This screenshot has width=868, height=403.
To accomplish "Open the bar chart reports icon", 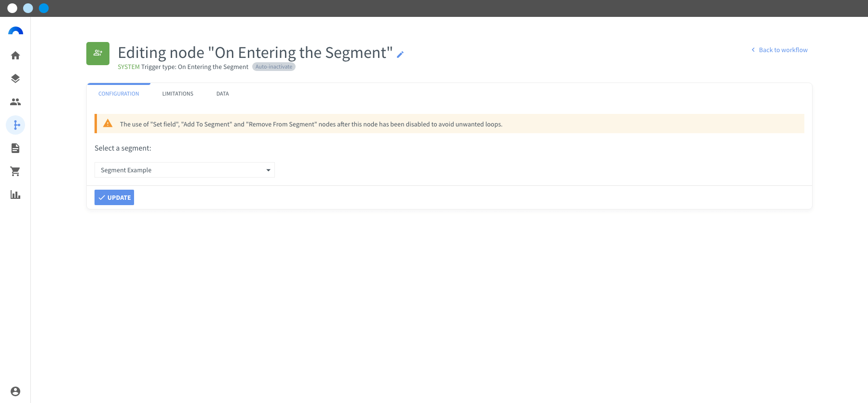I will click(15, 195).
